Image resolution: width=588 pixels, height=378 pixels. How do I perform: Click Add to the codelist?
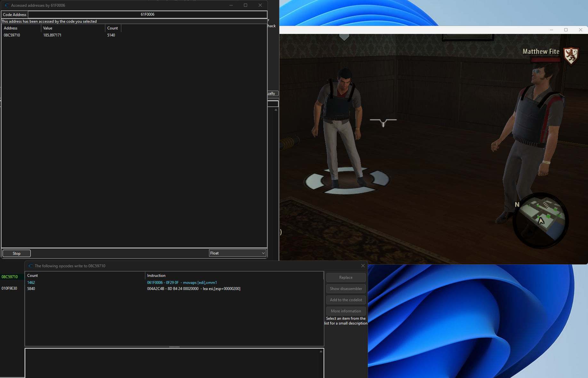tap(346, 300)
